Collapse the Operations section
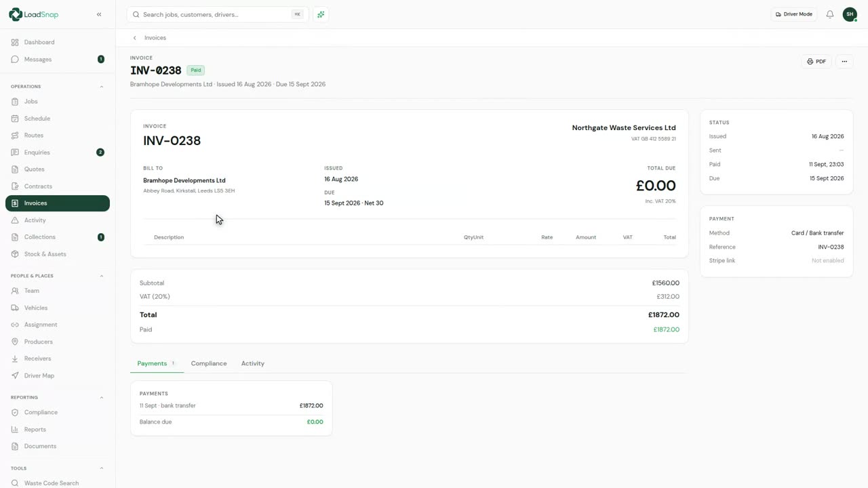868x488 pixels. click(102, 87)
